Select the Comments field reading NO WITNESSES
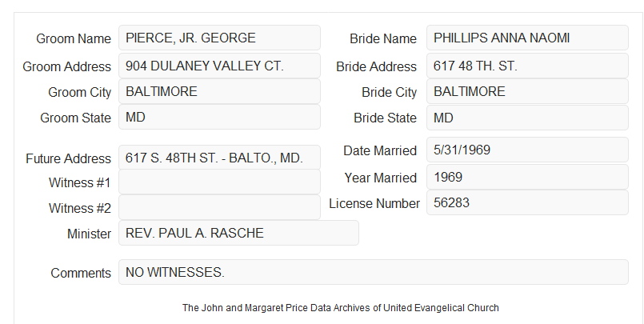The width and height of the screenshot is (644, 324). point(374,272)
